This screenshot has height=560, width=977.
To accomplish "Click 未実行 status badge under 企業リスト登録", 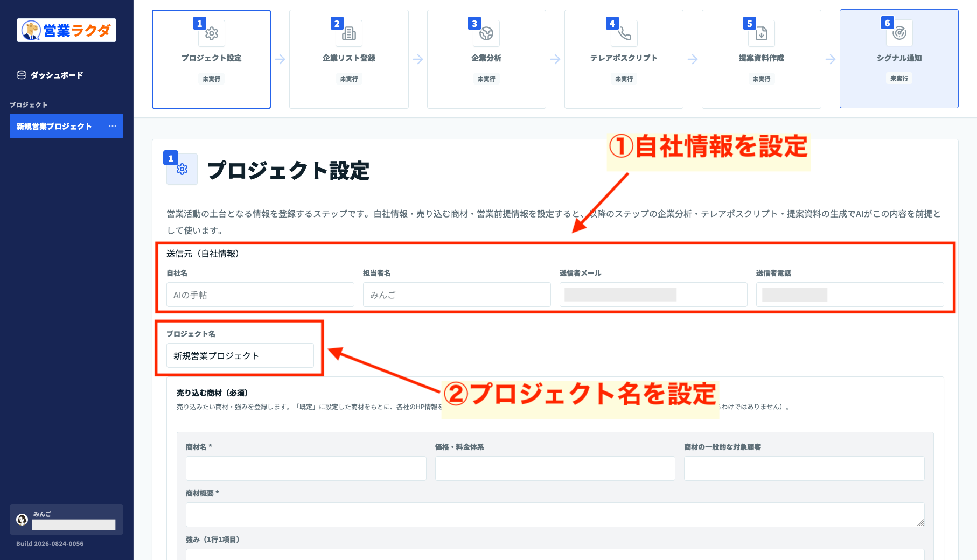I will (x=349, y=79).
